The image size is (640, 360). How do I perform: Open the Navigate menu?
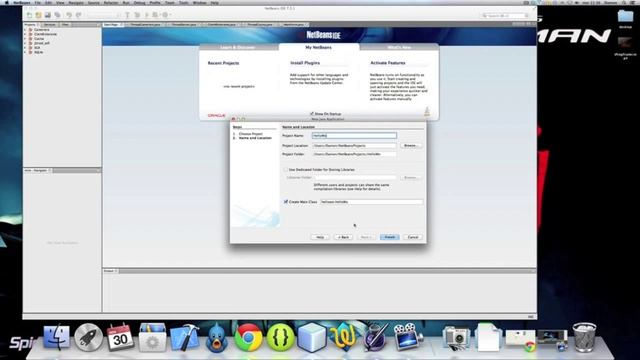76,2
